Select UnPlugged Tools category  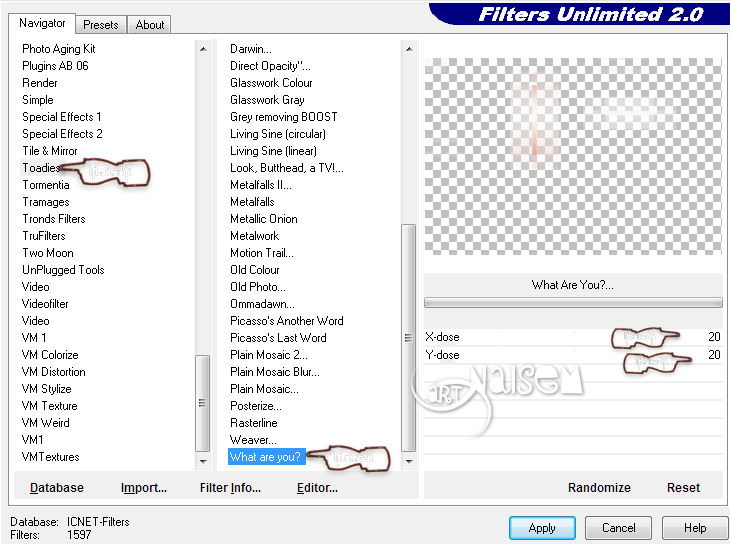tap(63, 270)
